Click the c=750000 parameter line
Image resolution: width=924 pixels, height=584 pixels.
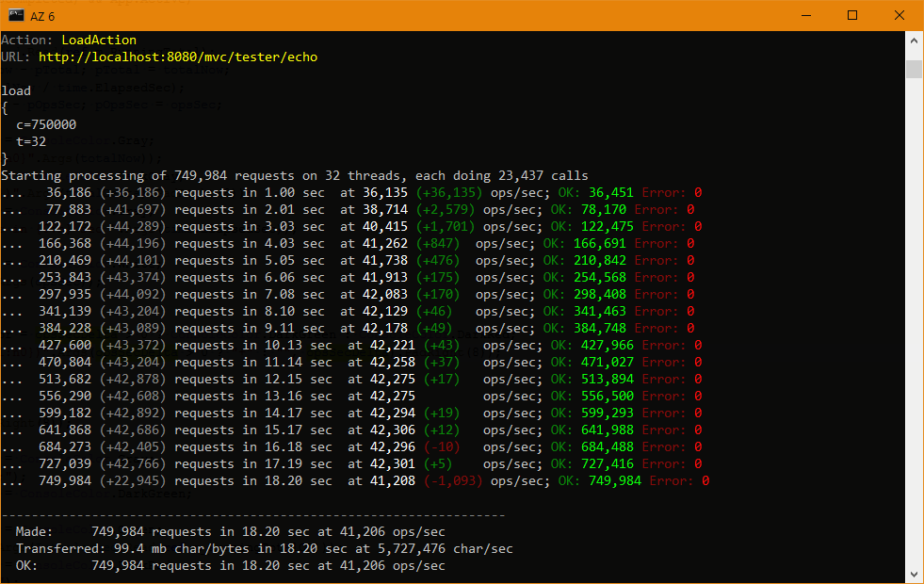click(x=46, y=125)
